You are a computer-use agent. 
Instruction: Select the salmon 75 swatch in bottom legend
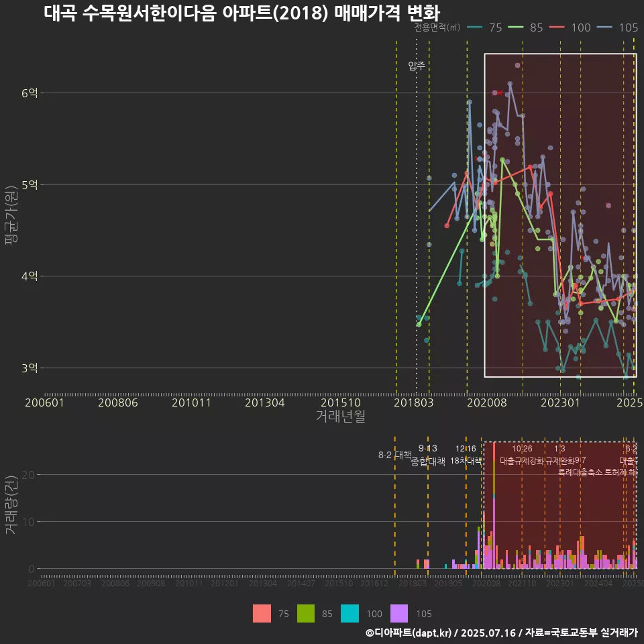click(x=262, y=614)
